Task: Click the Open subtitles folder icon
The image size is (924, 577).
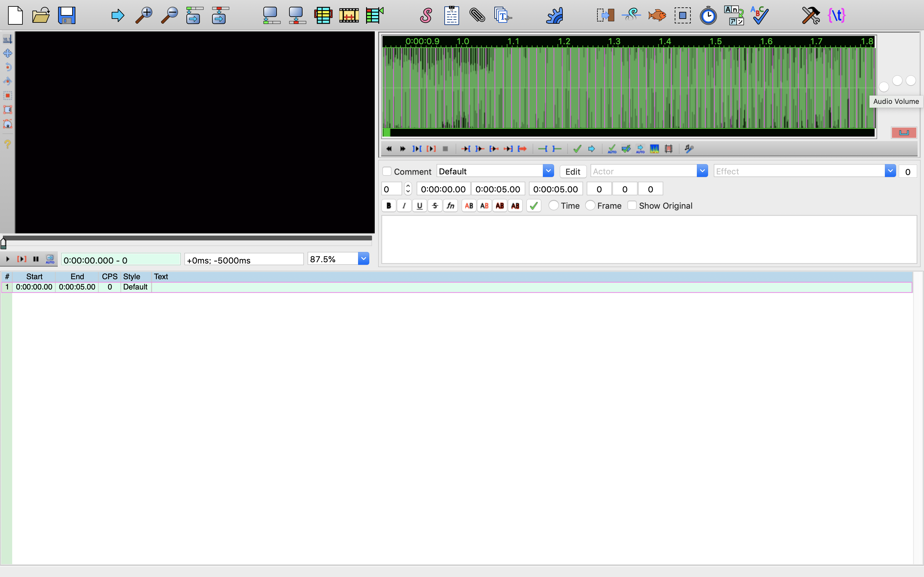Action: pos(41,16)
